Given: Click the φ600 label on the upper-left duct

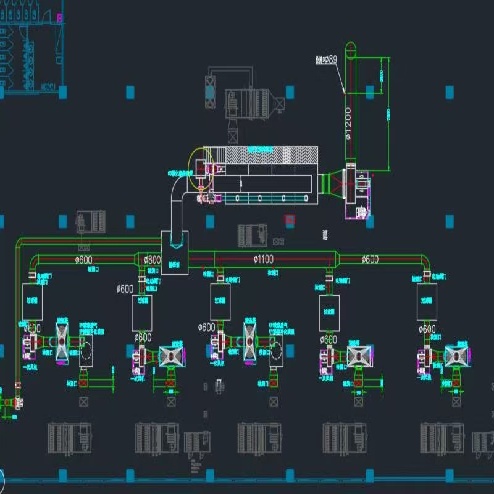Looking at the screenshot, I should 83,260.
